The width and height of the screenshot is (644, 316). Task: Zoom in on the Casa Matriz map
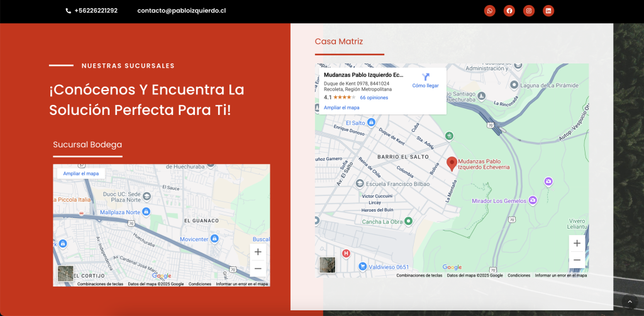577,243
